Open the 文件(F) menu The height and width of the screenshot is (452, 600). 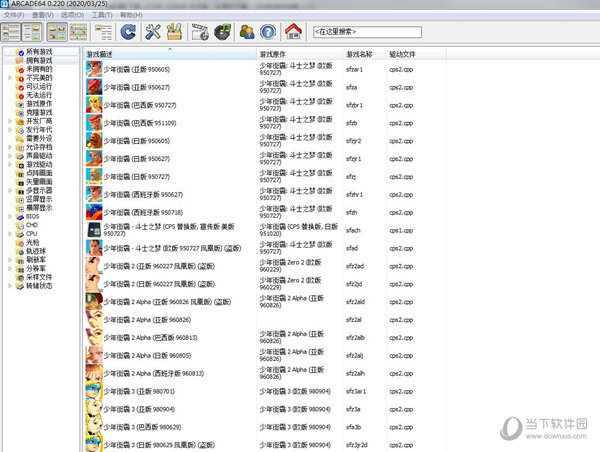tap(14, 15)
